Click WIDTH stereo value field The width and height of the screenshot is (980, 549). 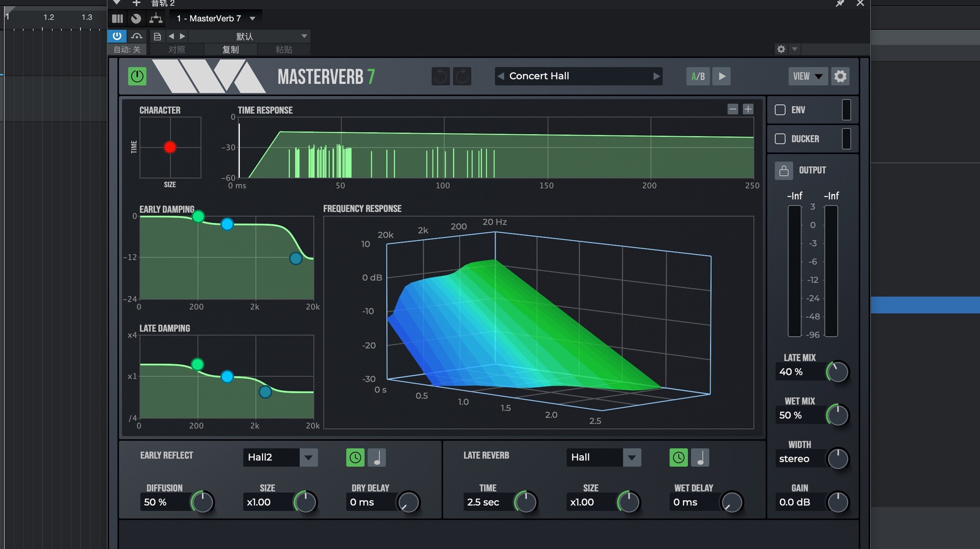pos(799,459)
